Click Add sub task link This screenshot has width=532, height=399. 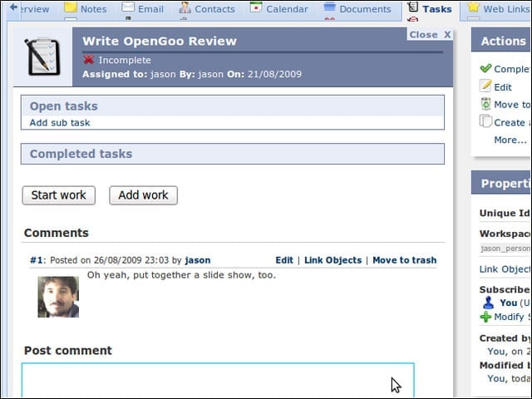point(60,122)
